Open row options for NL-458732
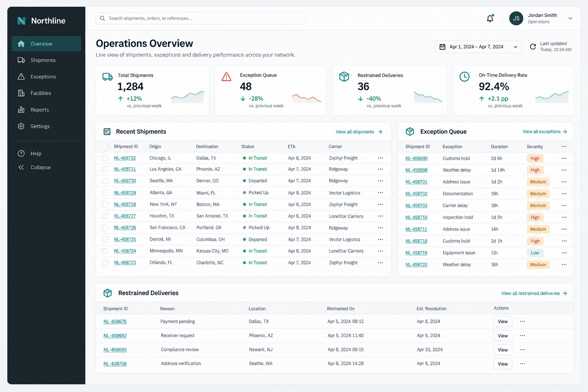This screenshot has height=392, width=588. (x=381, y=158)
